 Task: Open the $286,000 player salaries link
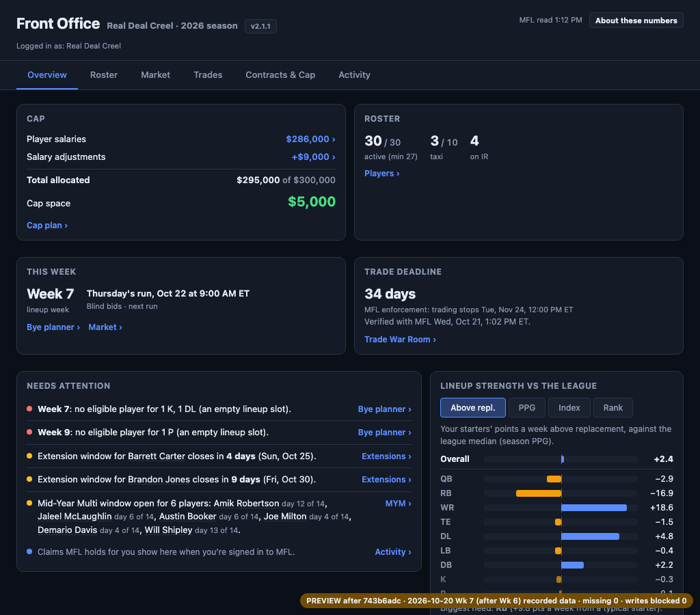pyautogui.click(x=311, y=139)
